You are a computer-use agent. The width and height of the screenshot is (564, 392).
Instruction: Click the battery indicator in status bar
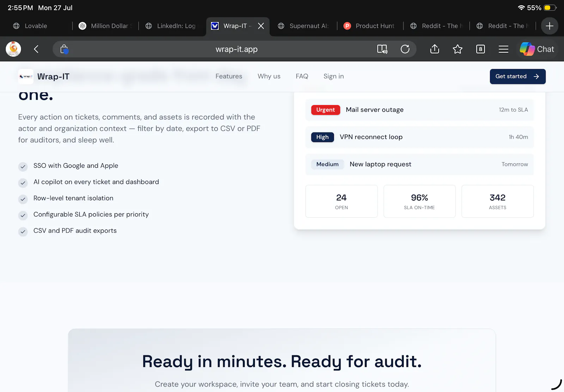pos(550,7)
